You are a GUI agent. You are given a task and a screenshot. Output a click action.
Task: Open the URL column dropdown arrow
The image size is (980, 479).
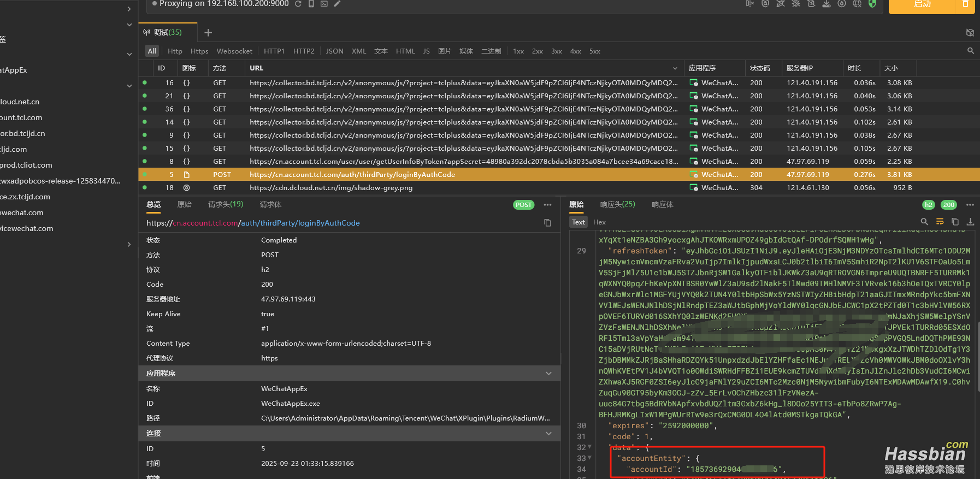point(675,68)
